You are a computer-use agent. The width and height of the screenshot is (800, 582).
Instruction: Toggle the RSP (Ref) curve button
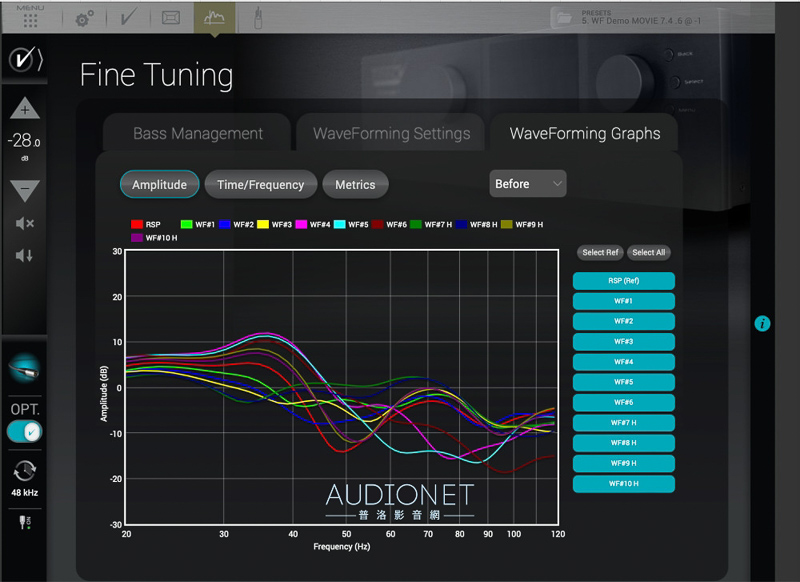623,281
